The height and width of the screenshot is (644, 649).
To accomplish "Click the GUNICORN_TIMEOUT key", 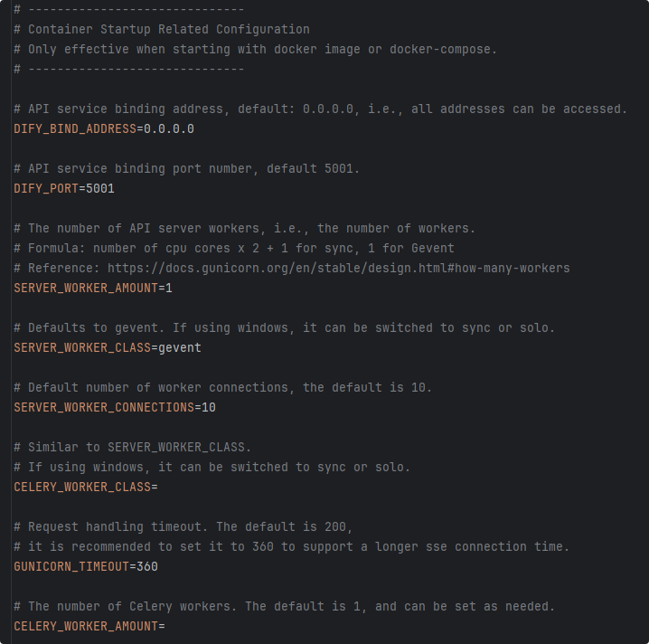I will (x=71, y=566).
